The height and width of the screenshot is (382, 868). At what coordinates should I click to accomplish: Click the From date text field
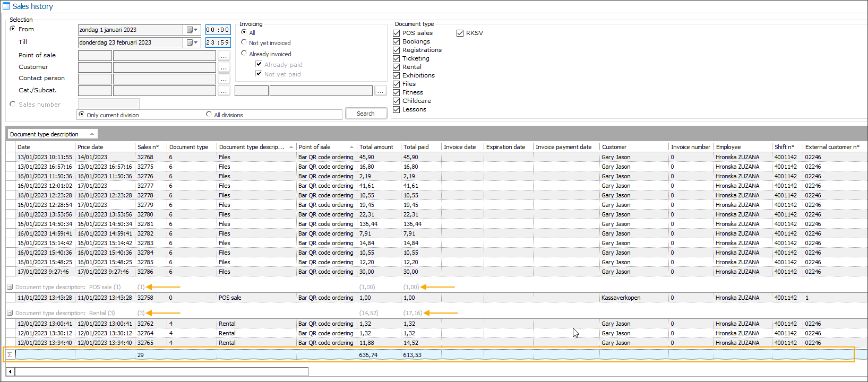[x=131, y=30]
